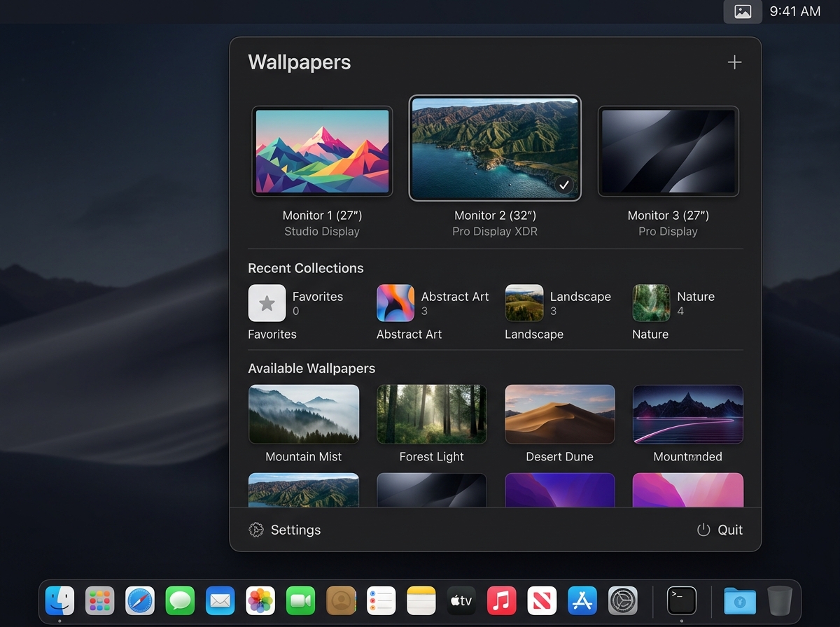840x627 pixels.
Task: Click the "Forest Light" caption
Action: click(x=432, y=457)
